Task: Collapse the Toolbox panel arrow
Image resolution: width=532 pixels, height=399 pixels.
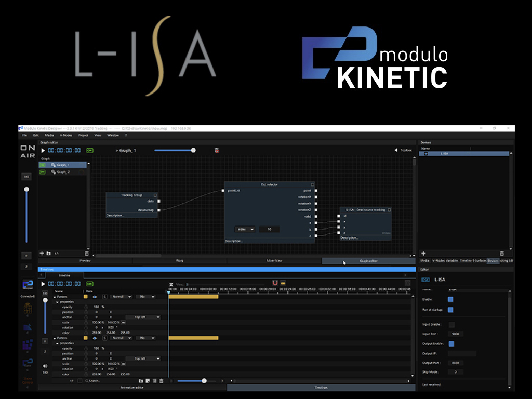Action: [396, 150]
